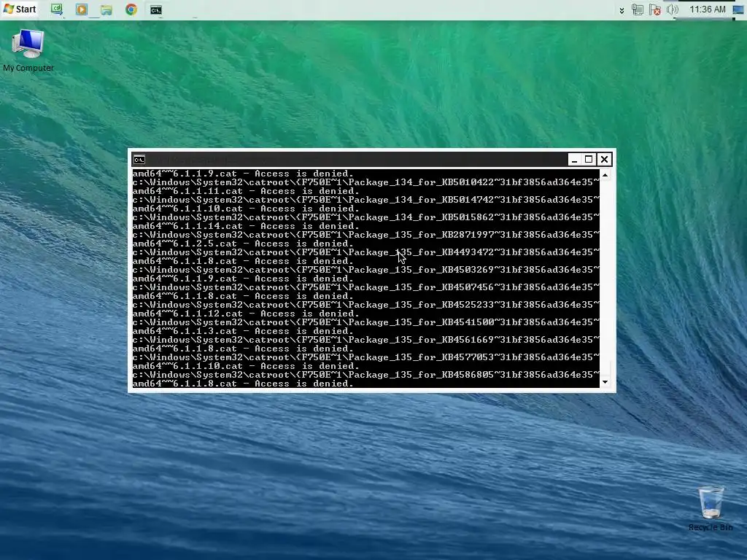The height and width of the screenshot is (560, 747).
Task: Select the Recycle Bin desktop icon
Action: point(711,508)
